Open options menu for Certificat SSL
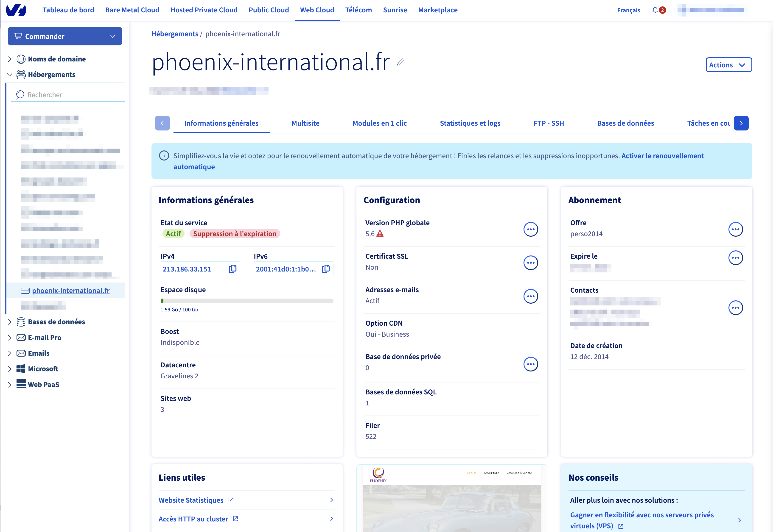 (x=530, y=263)
